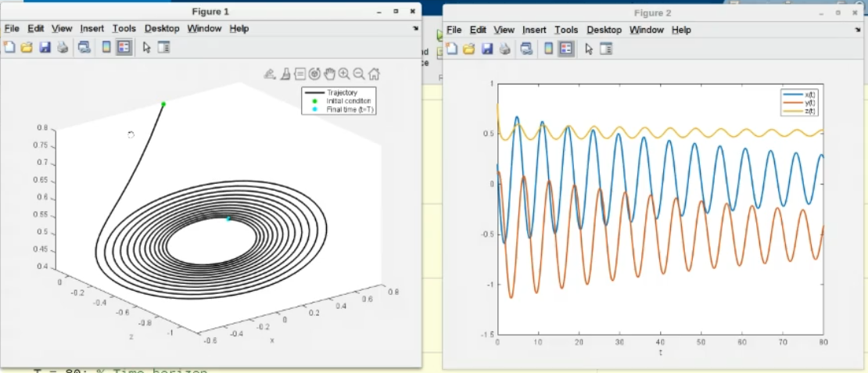Select the Pan hand tool above 3D plot
868x373 pixels.
[329, 74]
